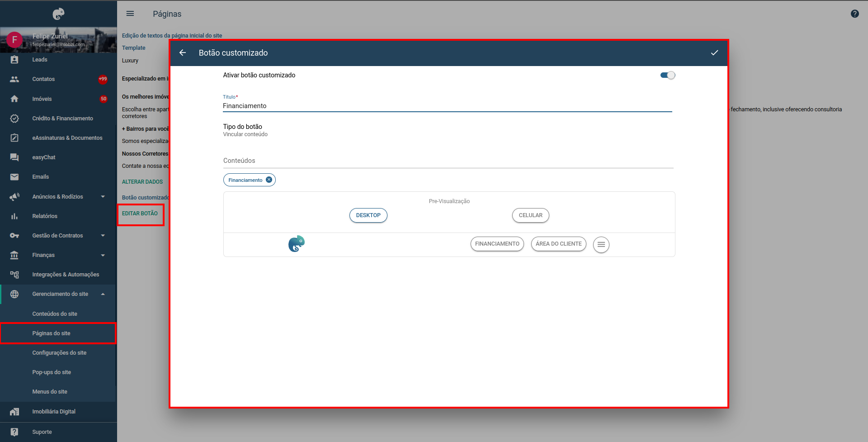Expand the Anúncios & Rodízios arrow
Image resolution: width=868 pixels, height=442 pixels.
(x=103, y=197)
